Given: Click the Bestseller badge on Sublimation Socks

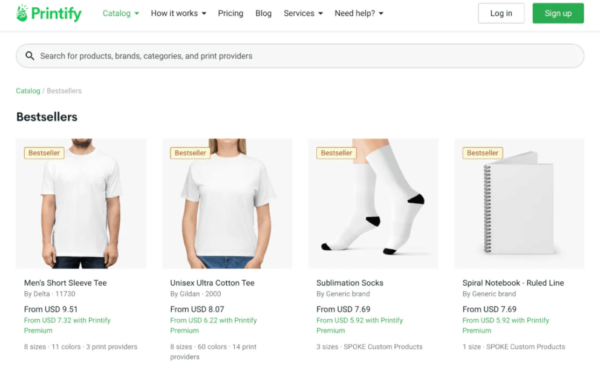Looking at the screenshot, I should point(336,153).
